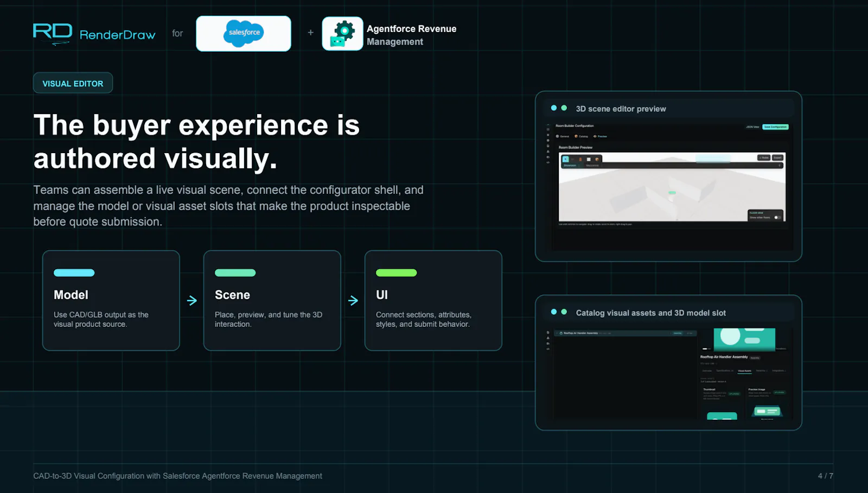Viewport: 868px width, 493px height.
Task: Click the heading 'The buyer experience is authored visually.'
Action: click(x=196, y=142)
